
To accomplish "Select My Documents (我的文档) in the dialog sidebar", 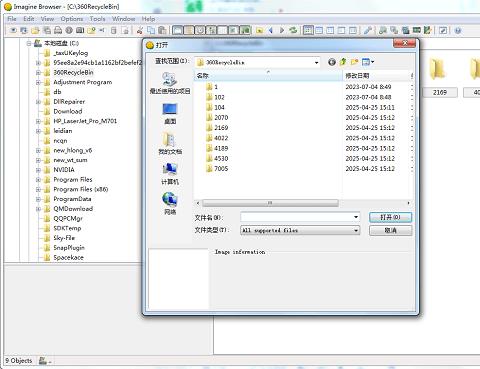I will [170, 144].
